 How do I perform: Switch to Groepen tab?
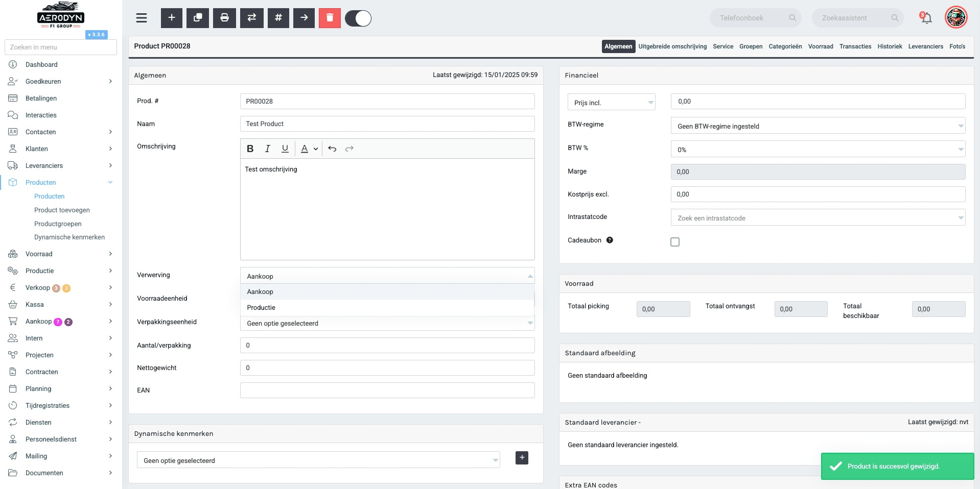click(751, 46)
